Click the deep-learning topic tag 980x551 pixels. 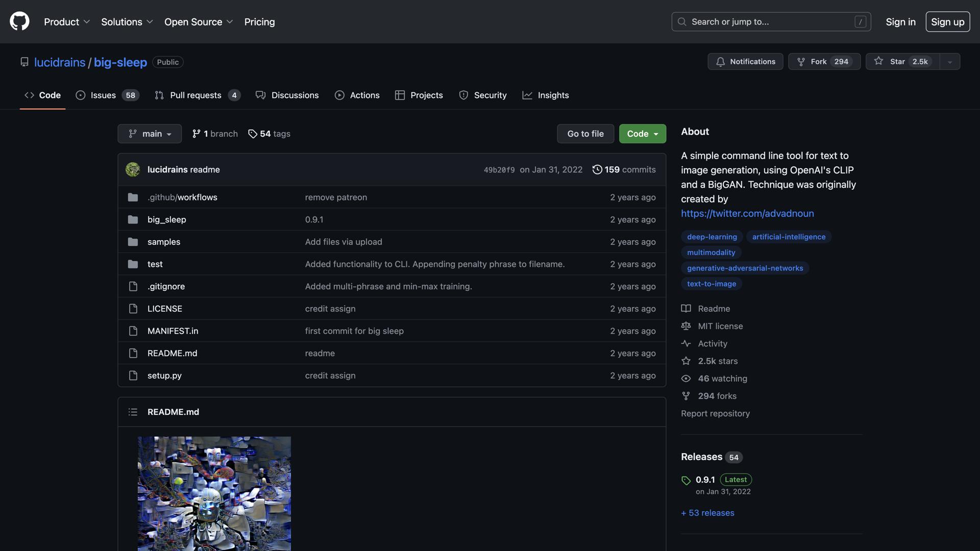[x=712, y=237]
